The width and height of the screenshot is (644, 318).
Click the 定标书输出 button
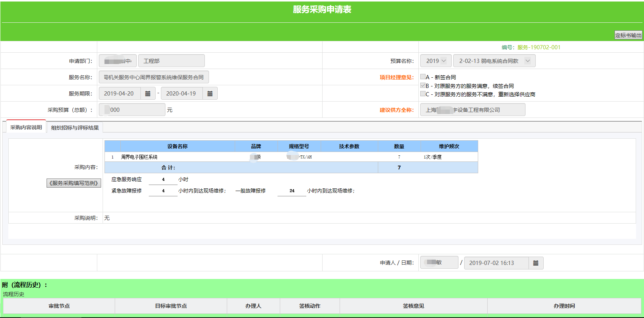coord(628,35)
